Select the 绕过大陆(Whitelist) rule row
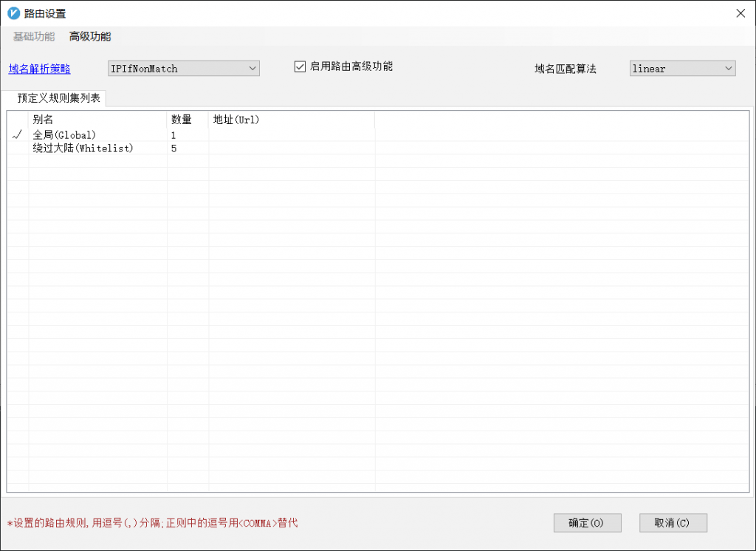The height and width of the screenshot is (551, 756). 83,148
